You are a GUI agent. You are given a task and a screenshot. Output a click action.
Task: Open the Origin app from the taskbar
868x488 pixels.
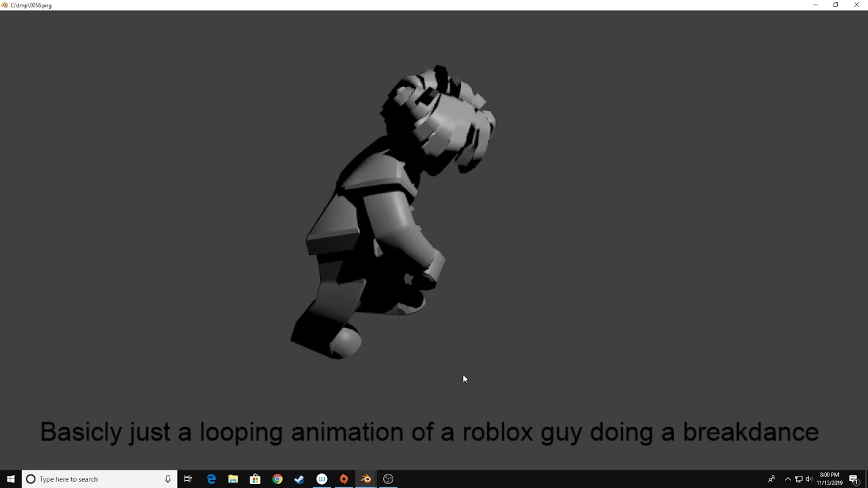coord(344,479)
